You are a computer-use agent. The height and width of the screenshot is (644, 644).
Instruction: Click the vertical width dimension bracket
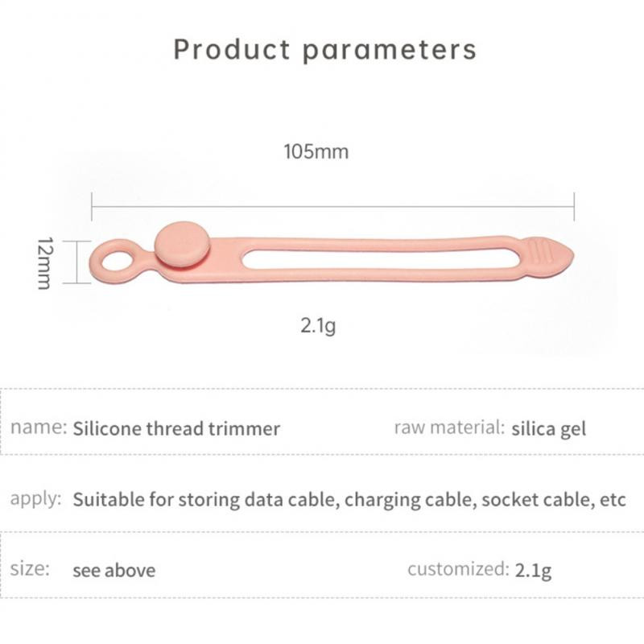[x=77, y=261]
